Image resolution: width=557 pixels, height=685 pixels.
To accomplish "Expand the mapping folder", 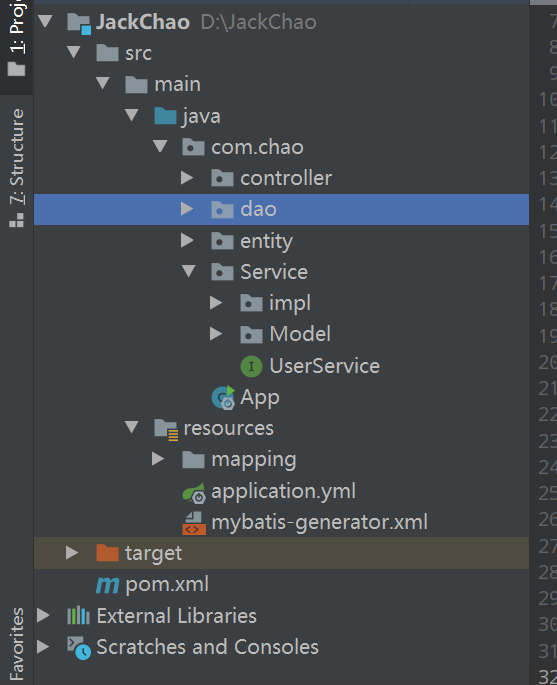I will (x=158, y=459).
